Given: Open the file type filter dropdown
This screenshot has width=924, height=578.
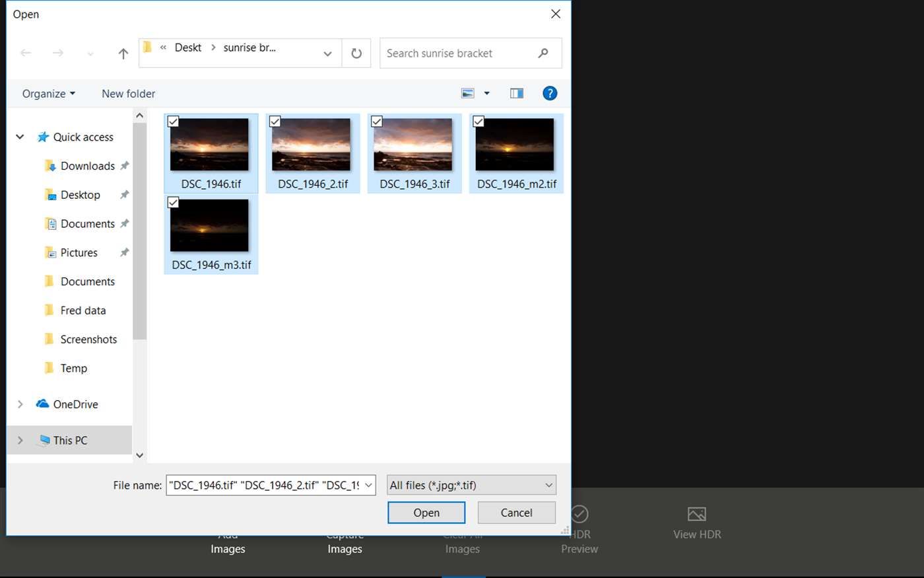Looking at the screenshot, I should coord(471,485).
